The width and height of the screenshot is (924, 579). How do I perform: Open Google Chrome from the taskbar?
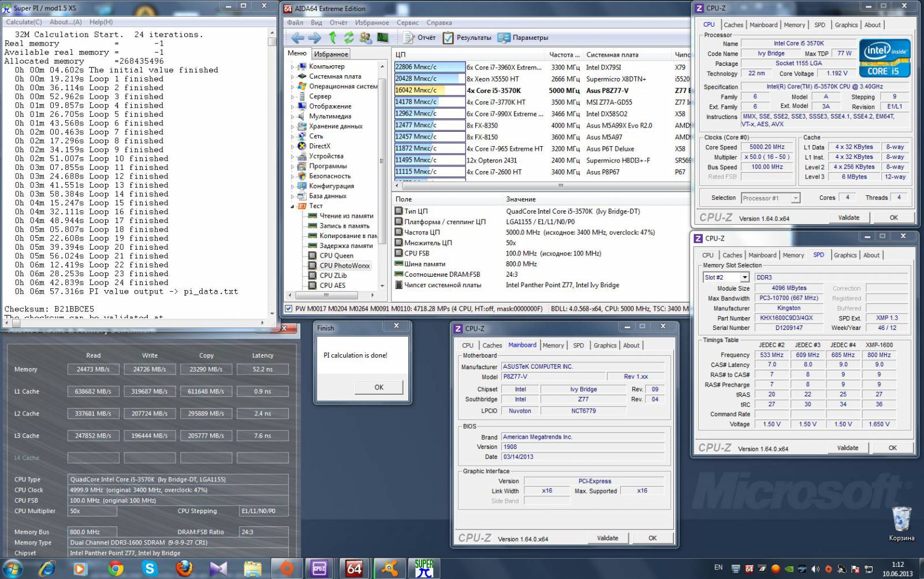[x=115, y=569]
